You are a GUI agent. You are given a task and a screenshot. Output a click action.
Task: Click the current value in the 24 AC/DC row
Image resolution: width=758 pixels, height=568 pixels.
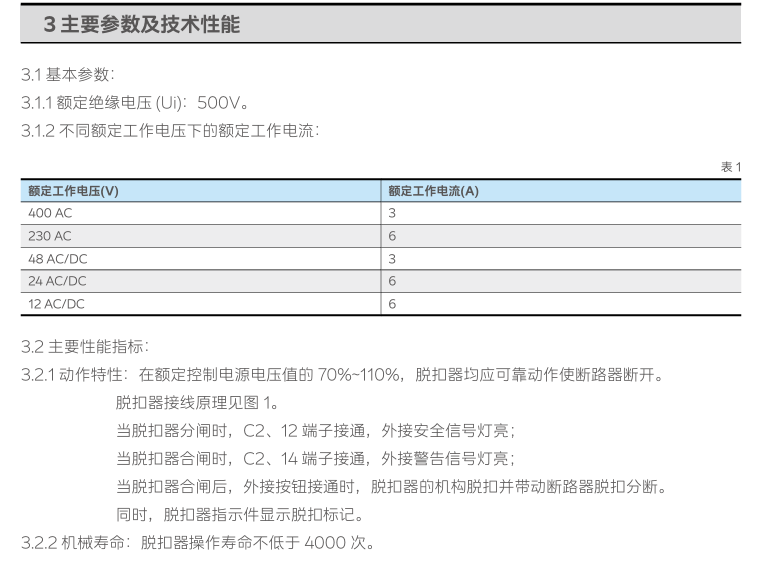pos(392,281)
